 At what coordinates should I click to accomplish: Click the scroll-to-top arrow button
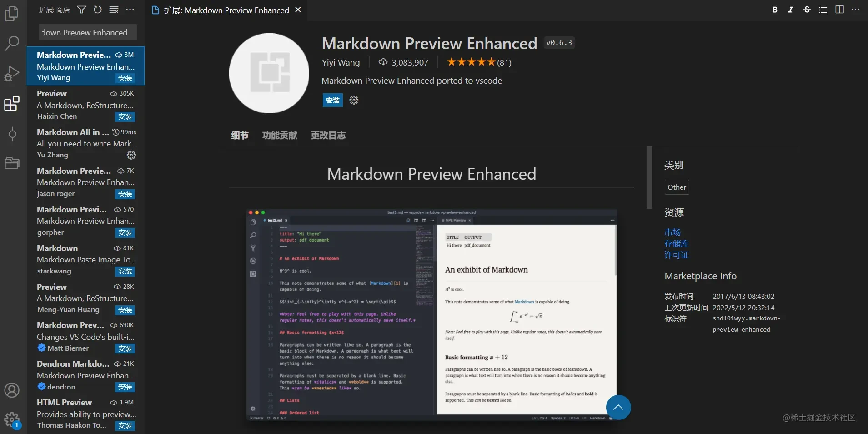tap(618, 407)
